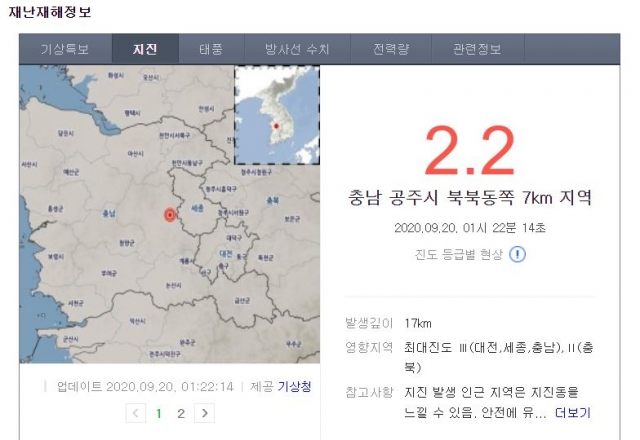Click the 최대진도 affected area text
The image size is (640, 440).
point(499,357)
